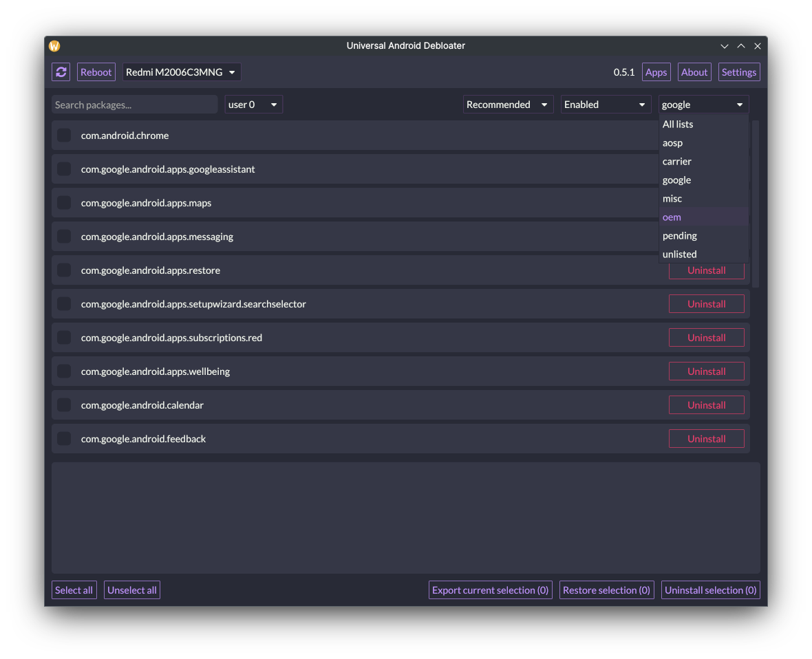Click Unselect all button
Screen dimensions: 812x659
point(132,590)
